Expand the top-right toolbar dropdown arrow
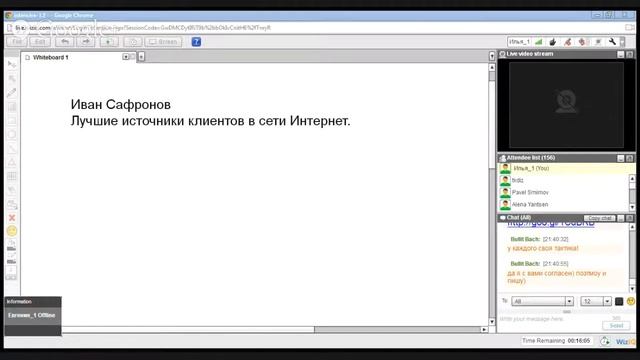Screen dimensions: 640x360 622,42
